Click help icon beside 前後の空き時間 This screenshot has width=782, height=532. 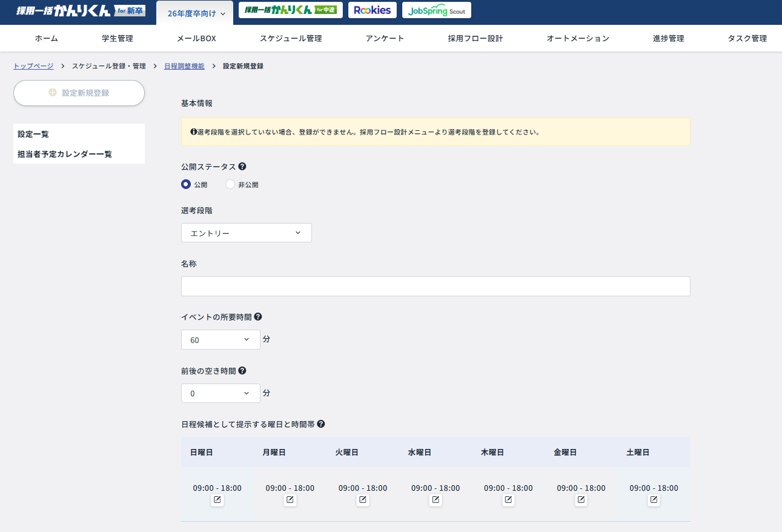(242, 371)
